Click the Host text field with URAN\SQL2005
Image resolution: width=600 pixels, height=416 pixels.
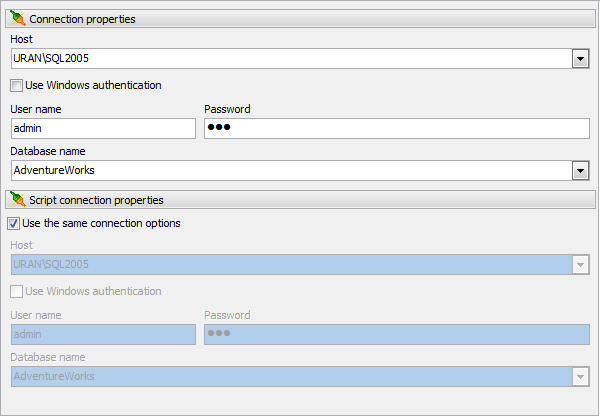[x=292, y=59]
